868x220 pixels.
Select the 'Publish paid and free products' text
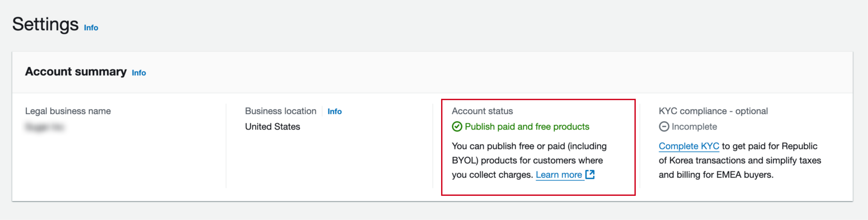pos(527,127)
